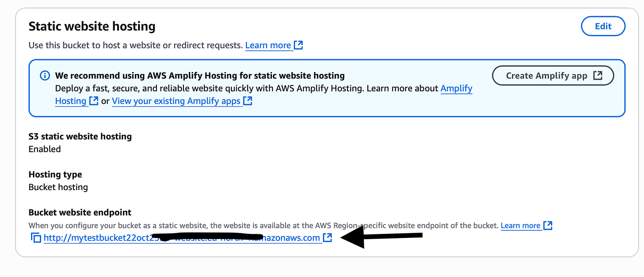Viewport: 644px width, 277px height.
Task: Click external link icon after amazonaws.com URL
Action: tap(328, 238)
